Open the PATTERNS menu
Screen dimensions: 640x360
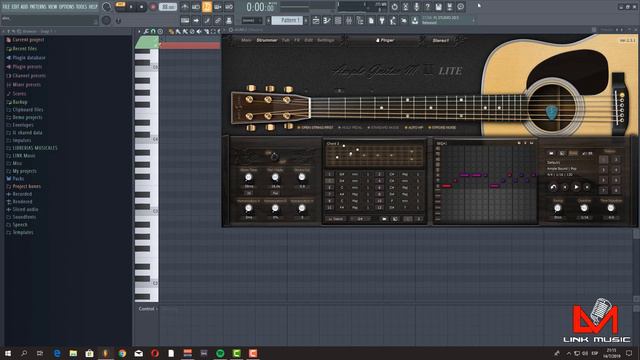click(37, 7)
